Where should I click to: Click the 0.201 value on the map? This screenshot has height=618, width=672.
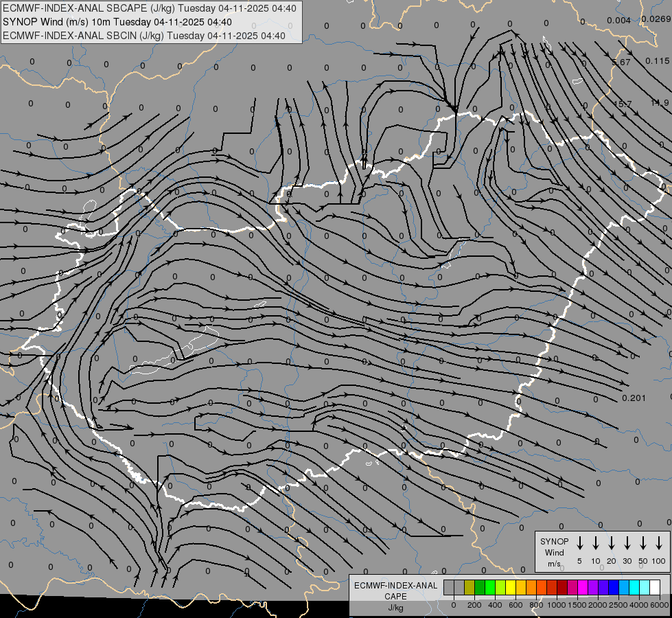coord(634,398)
